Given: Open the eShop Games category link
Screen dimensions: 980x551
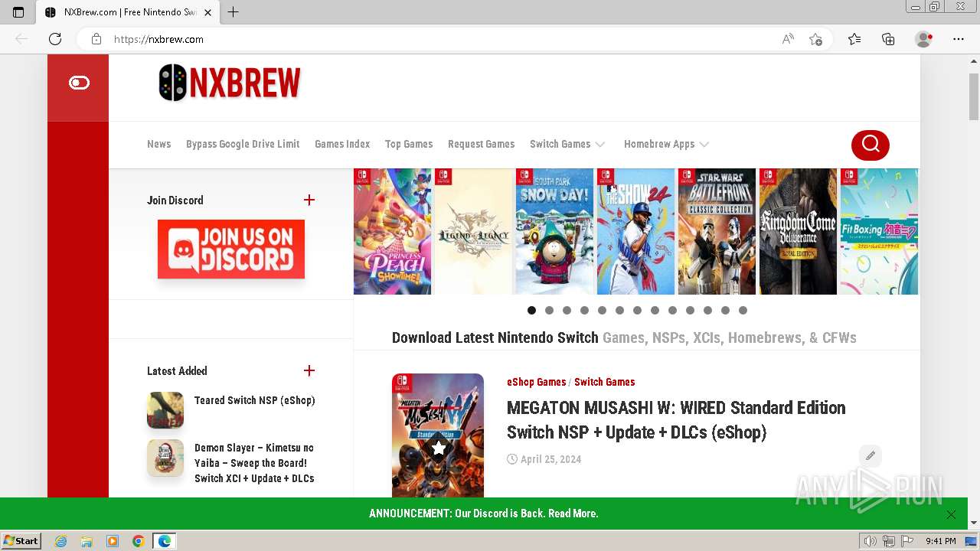Looking at the screenshot, I should tap(536, 382).
